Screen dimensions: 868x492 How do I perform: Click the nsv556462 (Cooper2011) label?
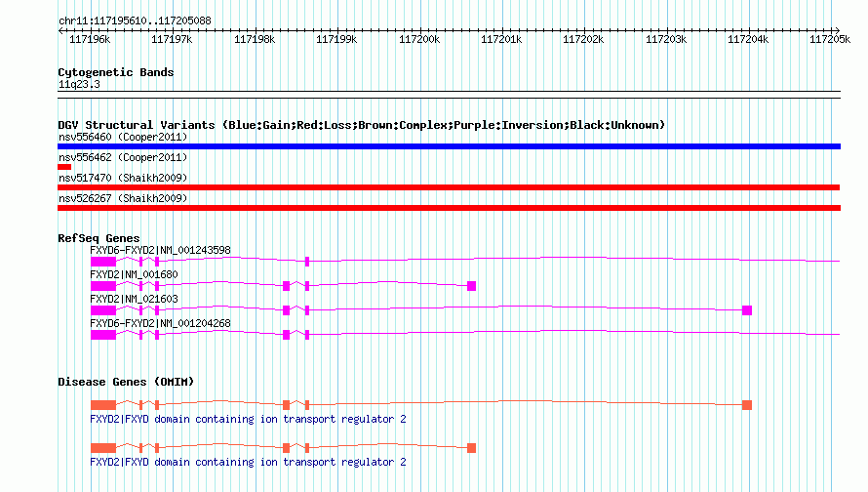point(123,157)
